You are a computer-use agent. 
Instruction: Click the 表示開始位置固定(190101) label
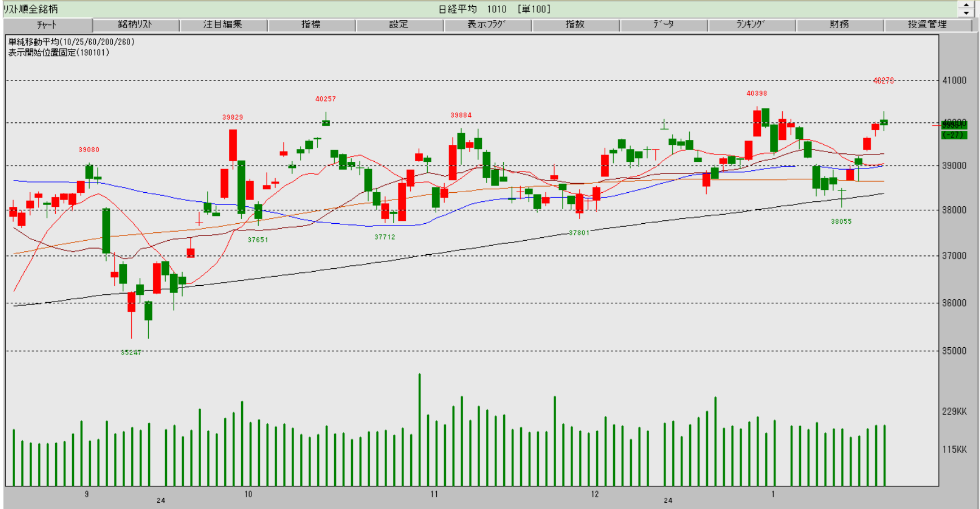coord(59,52)
